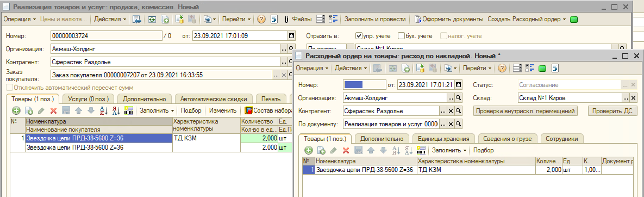Open Сотрудники tab

click(561, 139)
